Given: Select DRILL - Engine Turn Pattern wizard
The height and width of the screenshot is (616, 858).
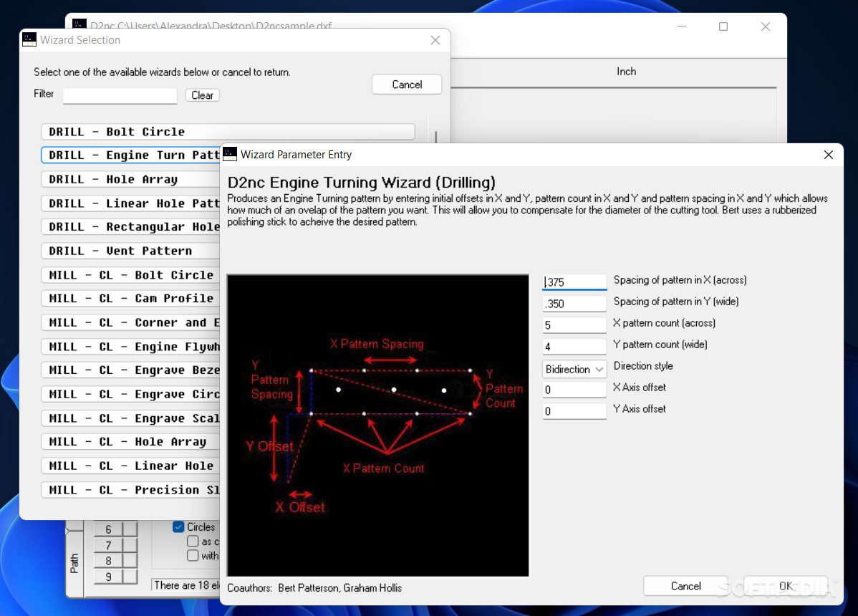Looking at the screenshot, I should point(131,155).
